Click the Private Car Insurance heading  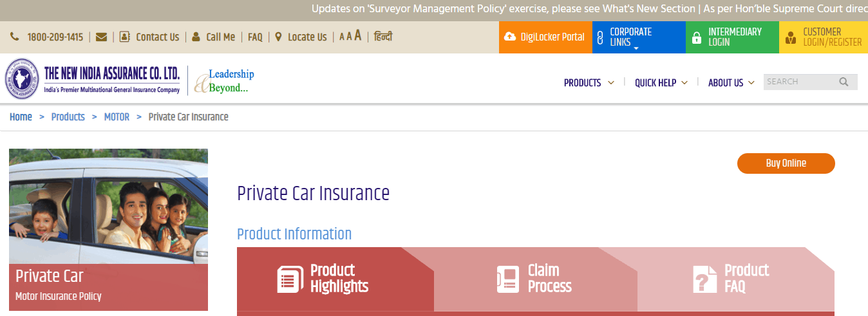(314, 193)
